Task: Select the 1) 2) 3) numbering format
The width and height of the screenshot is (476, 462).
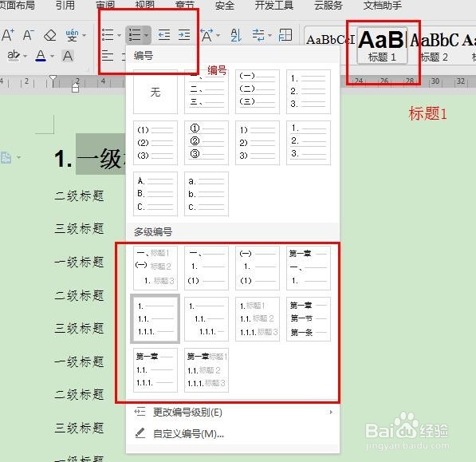Action: click(x=258, y=143)
